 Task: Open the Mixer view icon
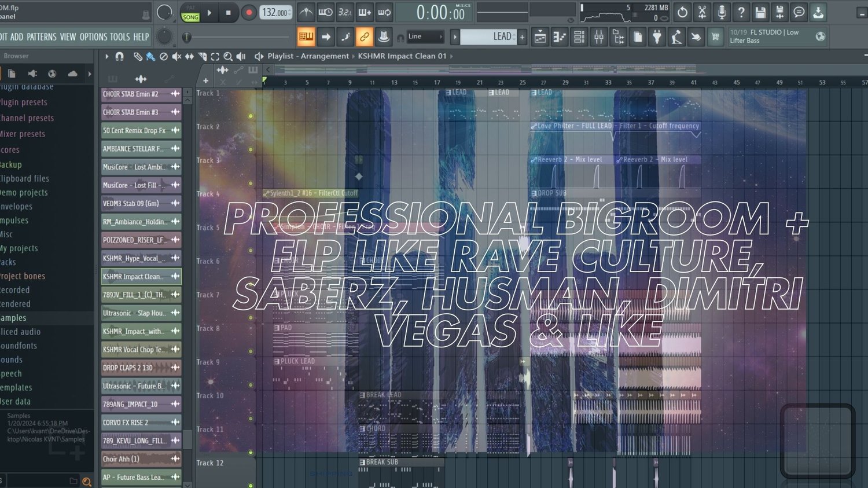click(599, 37)
